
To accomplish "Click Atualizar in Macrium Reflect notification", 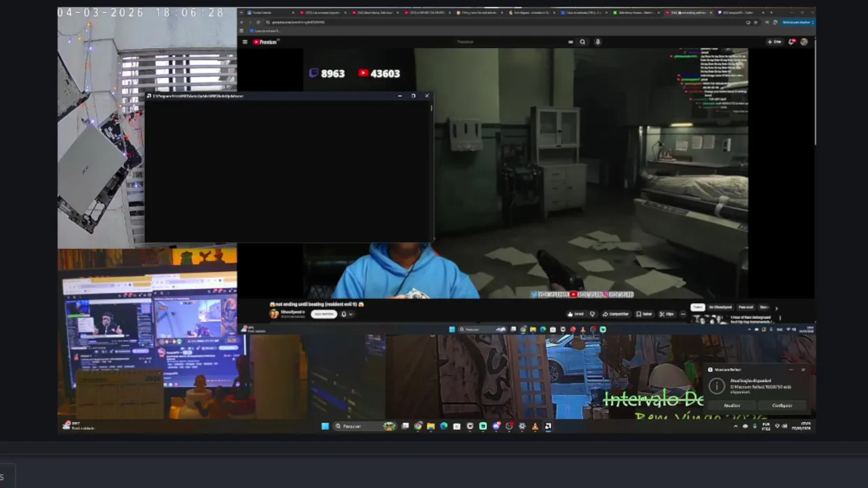I will coord(732,405).
